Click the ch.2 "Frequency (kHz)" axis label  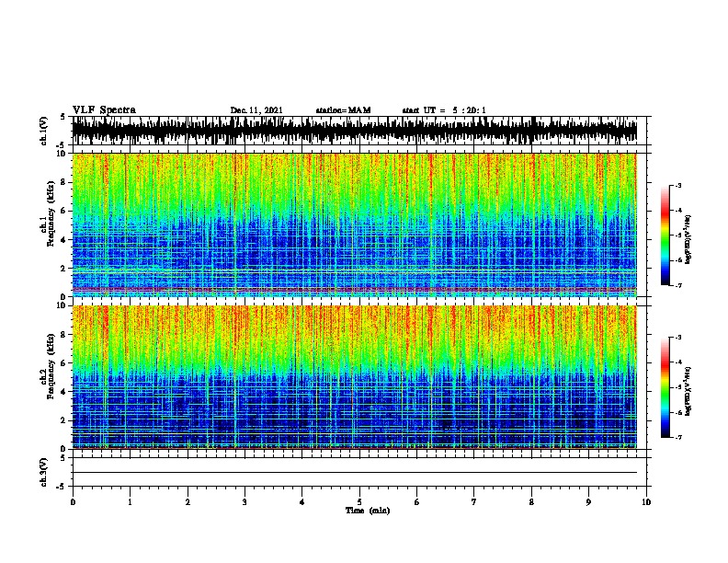[x=51, y=366]
